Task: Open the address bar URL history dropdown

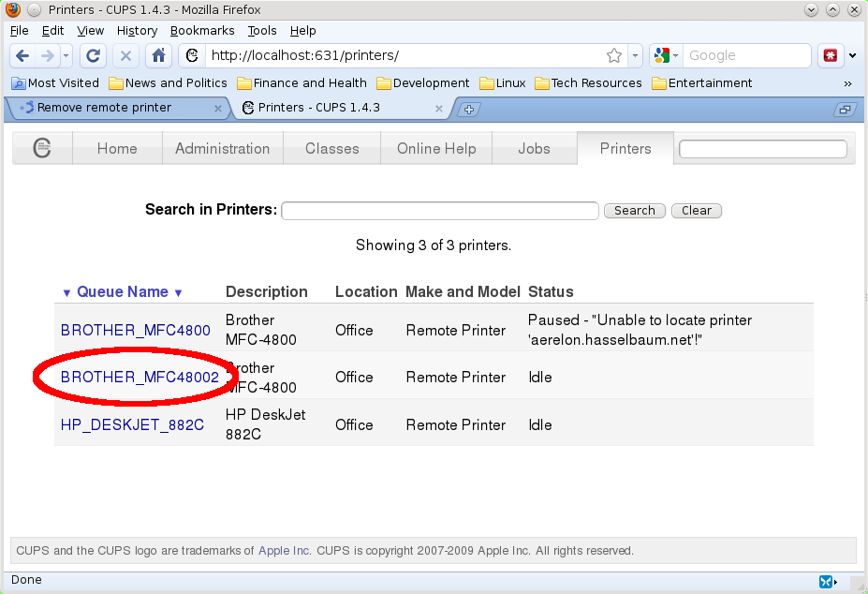Action: click(x=635, y=55)
